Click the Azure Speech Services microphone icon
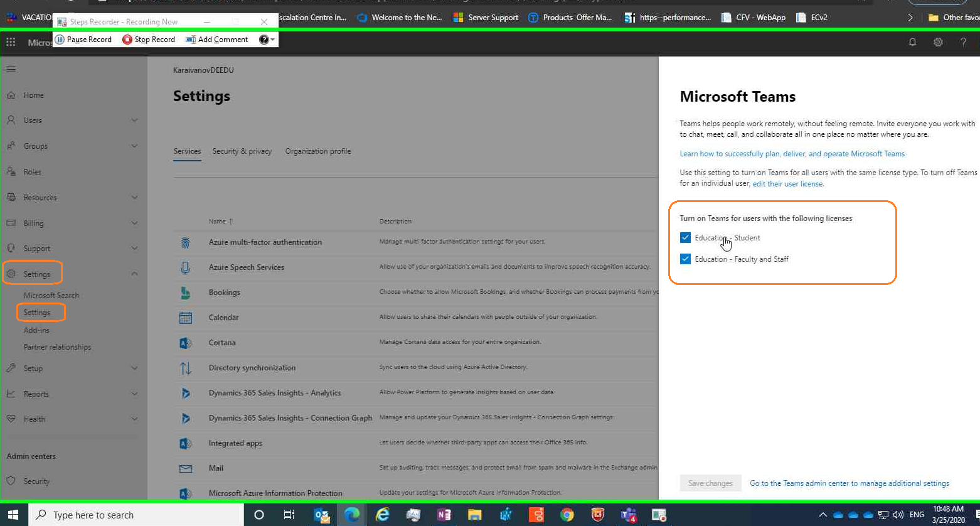 tap(185, 267)
